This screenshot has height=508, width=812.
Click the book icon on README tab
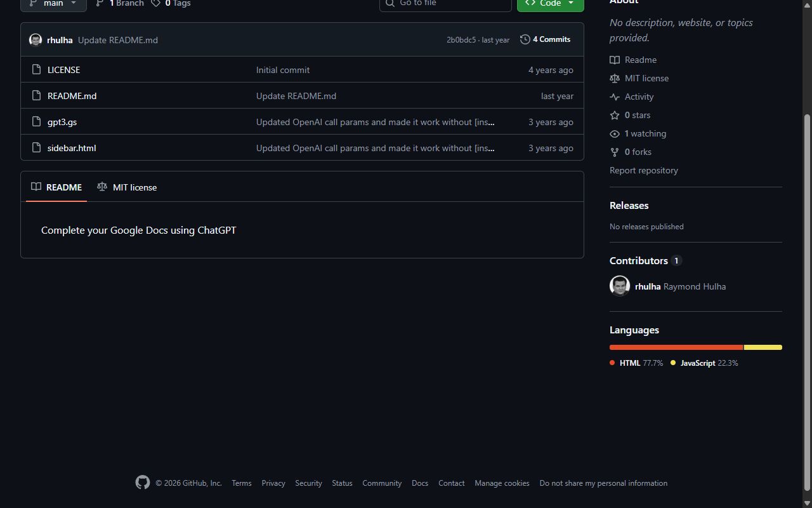tap(36, 187)
